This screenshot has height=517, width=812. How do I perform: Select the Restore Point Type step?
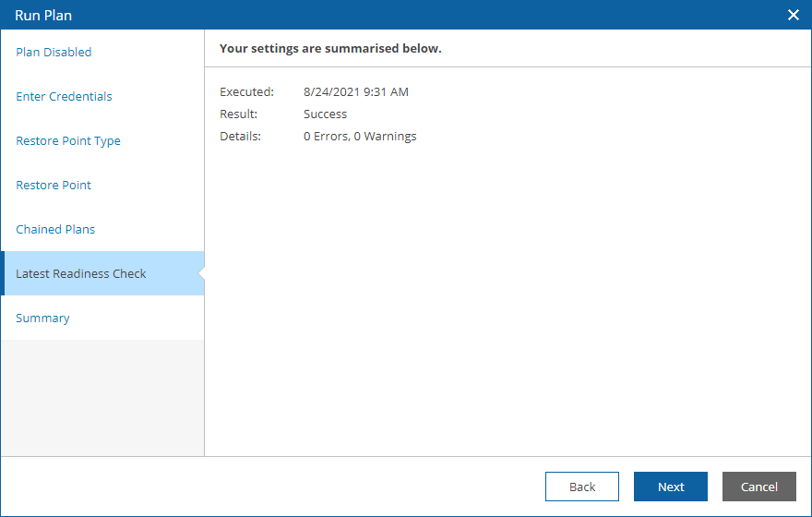click(68, 141)
